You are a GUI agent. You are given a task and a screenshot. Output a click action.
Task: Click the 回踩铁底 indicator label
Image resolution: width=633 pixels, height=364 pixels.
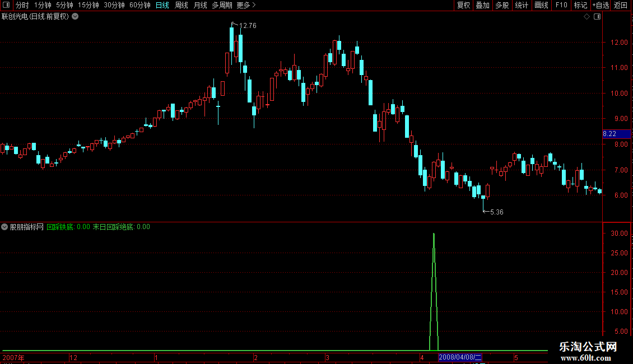click(x=60, y=227)
